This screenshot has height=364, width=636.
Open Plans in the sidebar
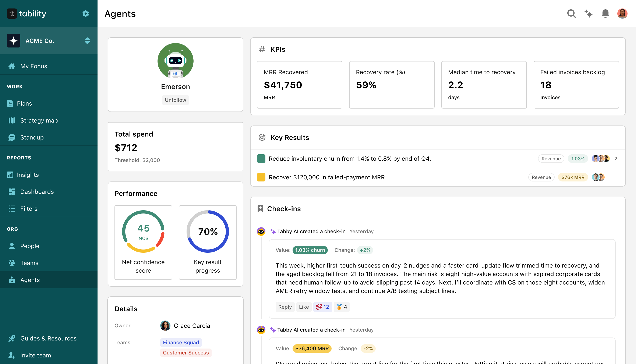(x=49, y=103)
